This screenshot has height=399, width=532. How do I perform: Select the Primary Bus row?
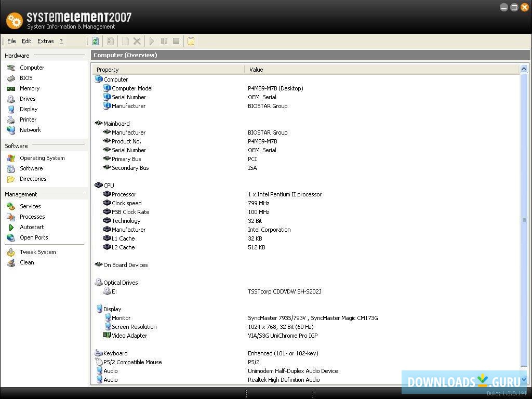click(126, 159)
